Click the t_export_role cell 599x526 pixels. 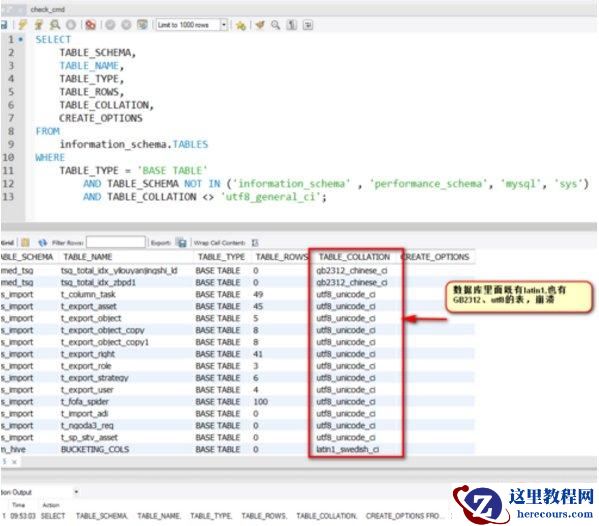86,366
